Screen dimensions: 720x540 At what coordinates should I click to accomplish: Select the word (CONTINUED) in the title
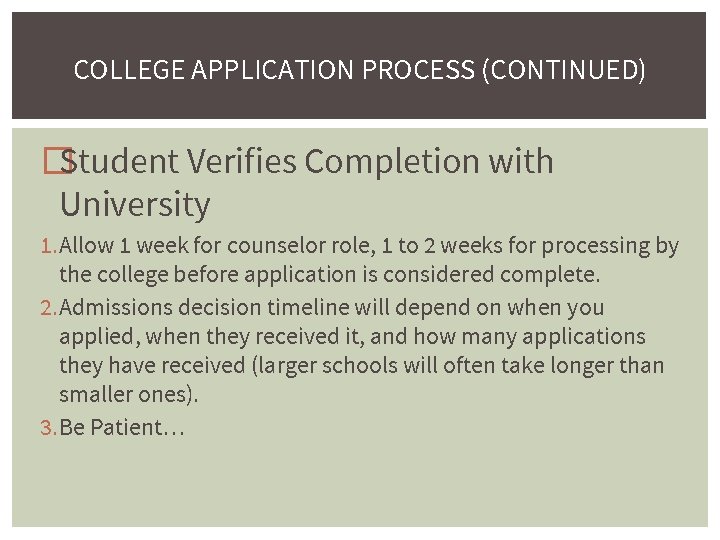(x=563, y=70)
